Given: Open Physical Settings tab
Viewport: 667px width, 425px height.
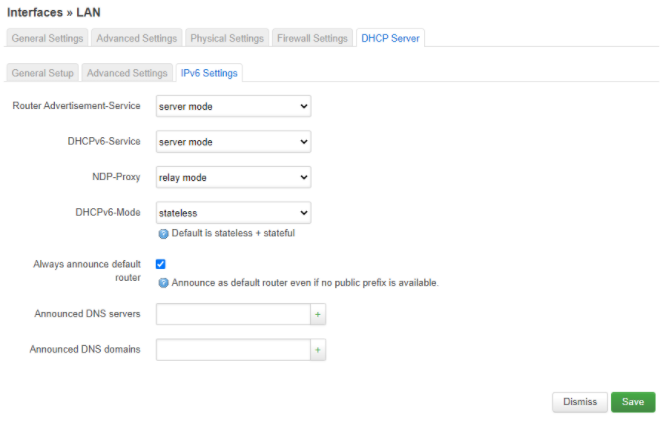Looking at the screenshot, I should click(x=227, y=38).
